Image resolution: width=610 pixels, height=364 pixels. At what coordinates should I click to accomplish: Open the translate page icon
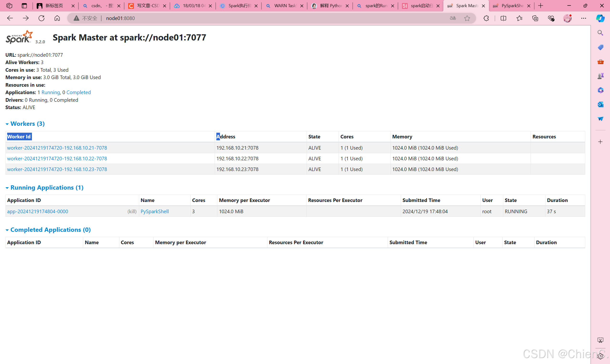coord(453,18)
